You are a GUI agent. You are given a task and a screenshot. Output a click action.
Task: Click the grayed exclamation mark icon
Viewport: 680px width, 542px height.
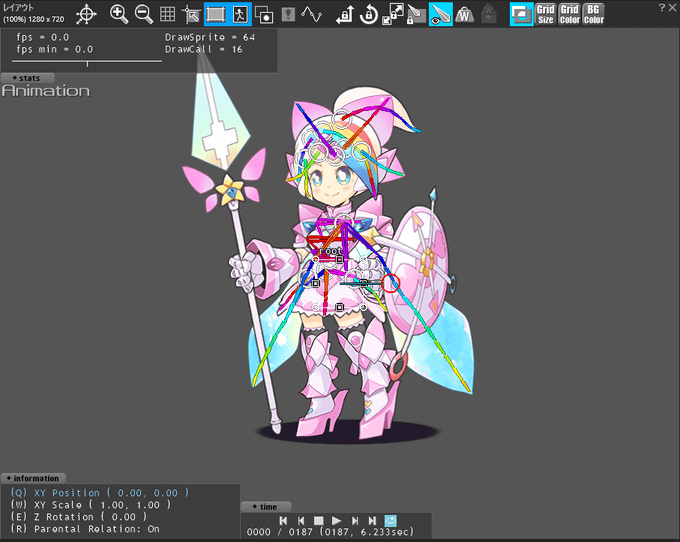coord(288,14)
